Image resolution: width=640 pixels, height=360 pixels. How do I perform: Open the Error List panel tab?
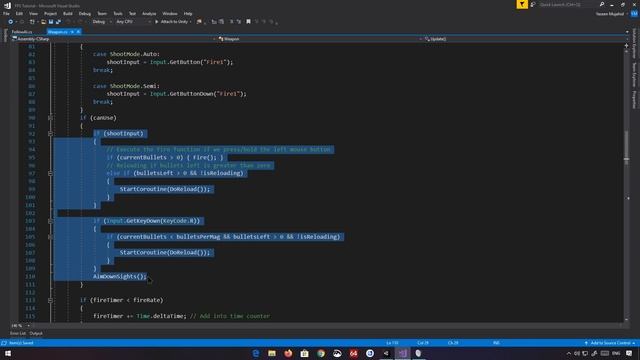tap(18, 333)
